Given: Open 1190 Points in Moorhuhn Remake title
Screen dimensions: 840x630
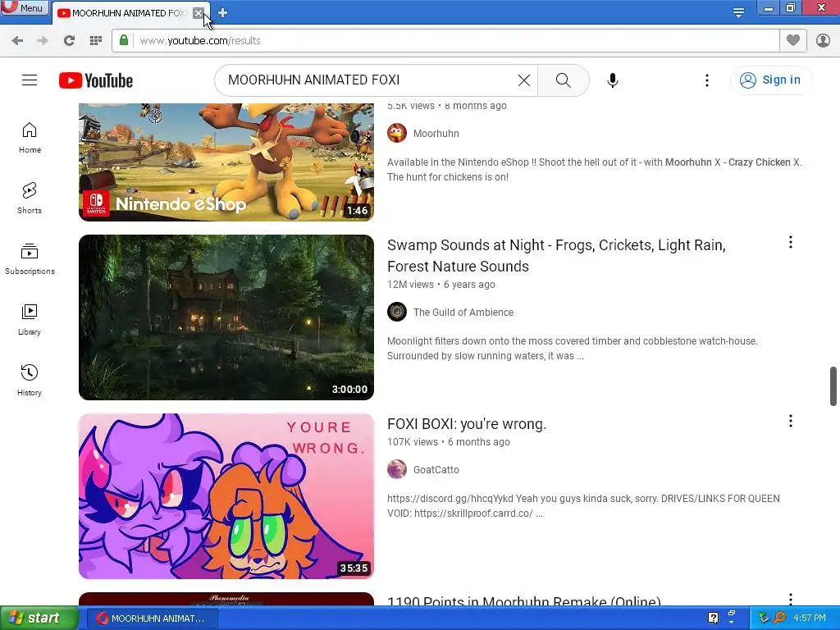Looking at the screenshot, I should click(524, 600).
